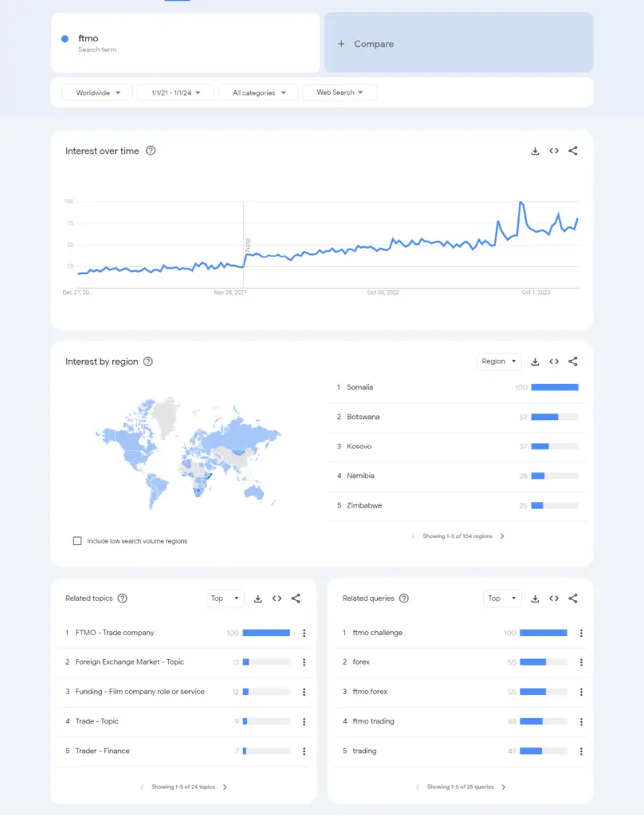
Task: Add a Compare search term
Action: (x=458, y=43)
